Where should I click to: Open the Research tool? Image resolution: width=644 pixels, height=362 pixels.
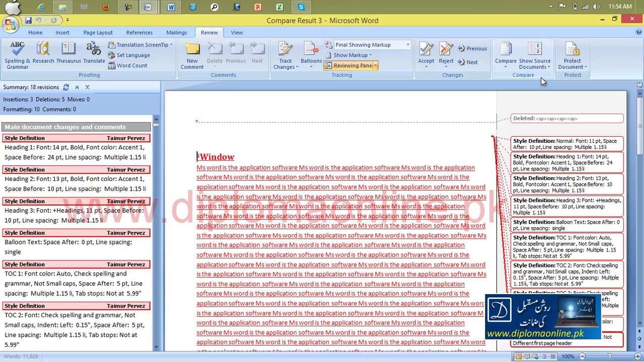(43, 53)
